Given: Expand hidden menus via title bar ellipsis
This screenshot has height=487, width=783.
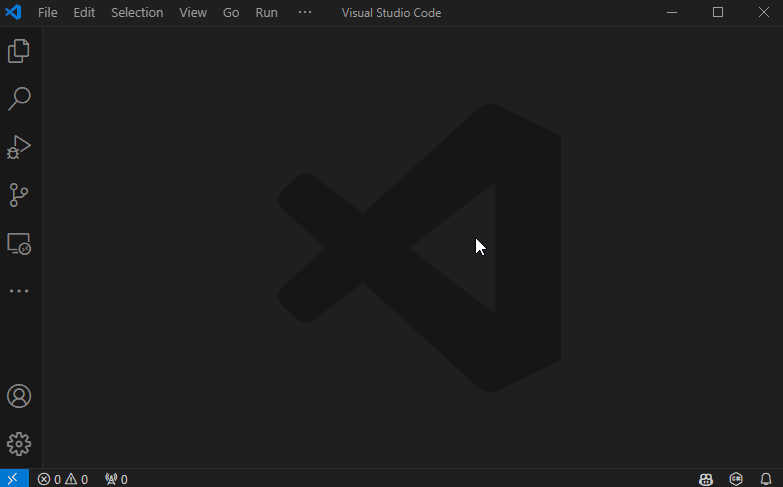Looking at the screenshot, I should pyautogui.click(x=305, y=12).
